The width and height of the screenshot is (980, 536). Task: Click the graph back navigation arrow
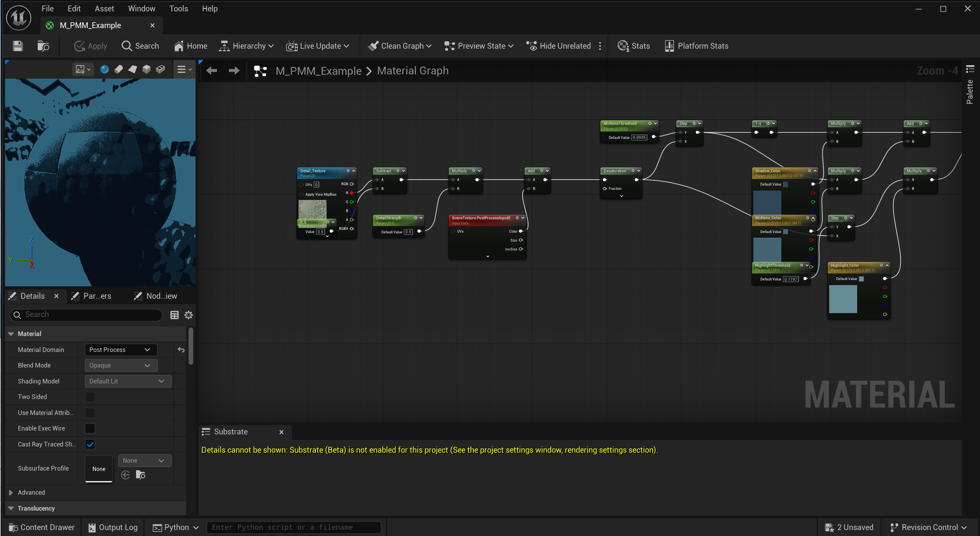212,71
